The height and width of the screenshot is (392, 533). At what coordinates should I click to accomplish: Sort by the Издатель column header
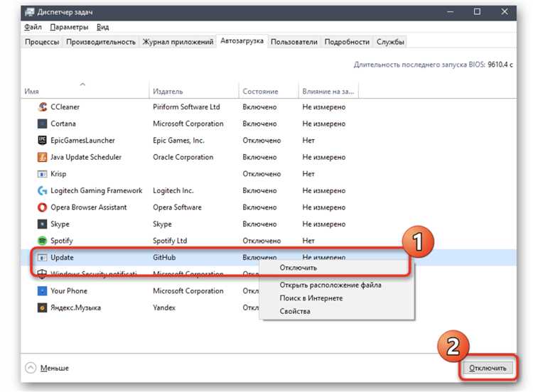(194, 92)
